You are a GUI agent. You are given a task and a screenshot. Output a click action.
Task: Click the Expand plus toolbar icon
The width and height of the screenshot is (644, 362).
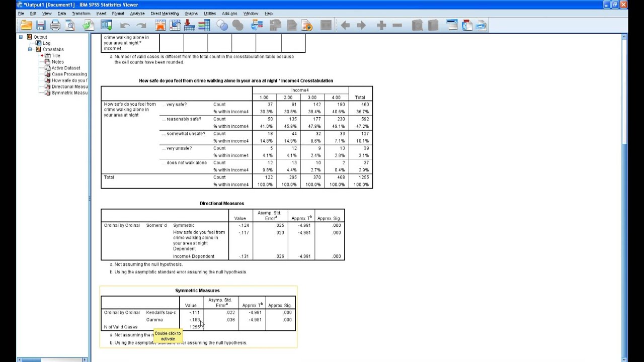381,25
